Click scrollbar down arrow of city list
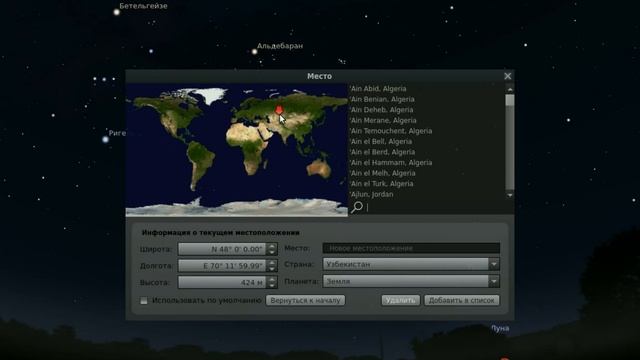Image resolution: width=640 pixels, height=360 pixels. click(x=509, y=196)
